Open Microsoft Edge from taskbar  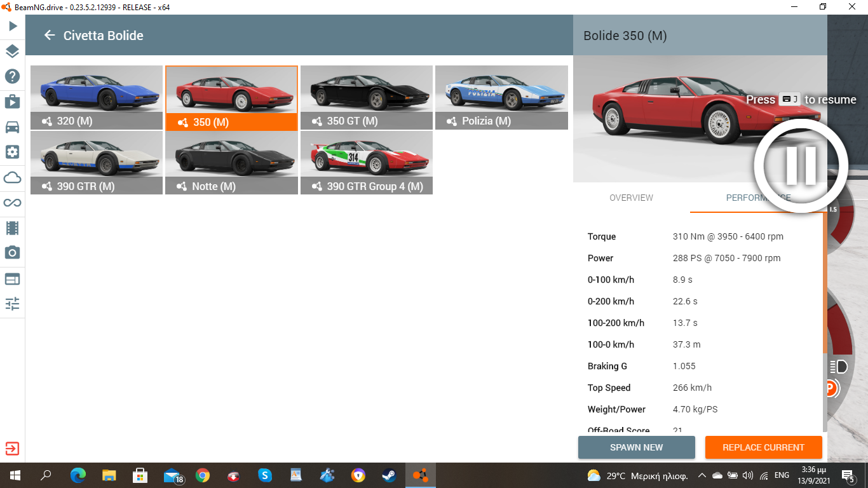(x=78, y=475)
